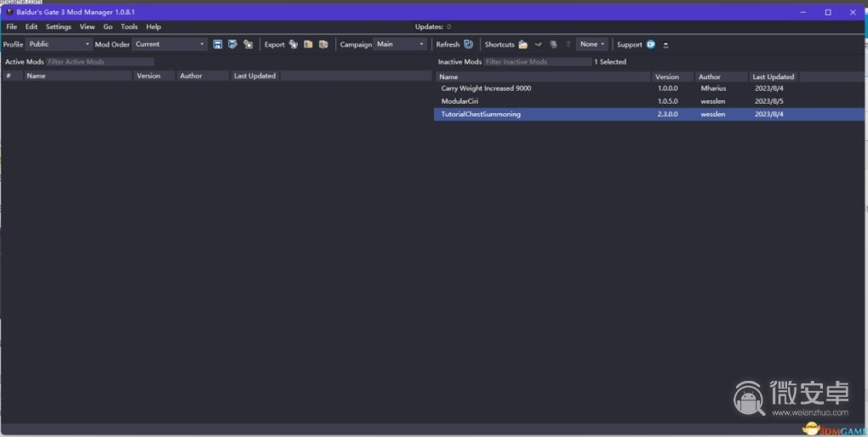Click the Filter Active Mods search field
The height and width of the screenshot is (437, 868).
100,62
